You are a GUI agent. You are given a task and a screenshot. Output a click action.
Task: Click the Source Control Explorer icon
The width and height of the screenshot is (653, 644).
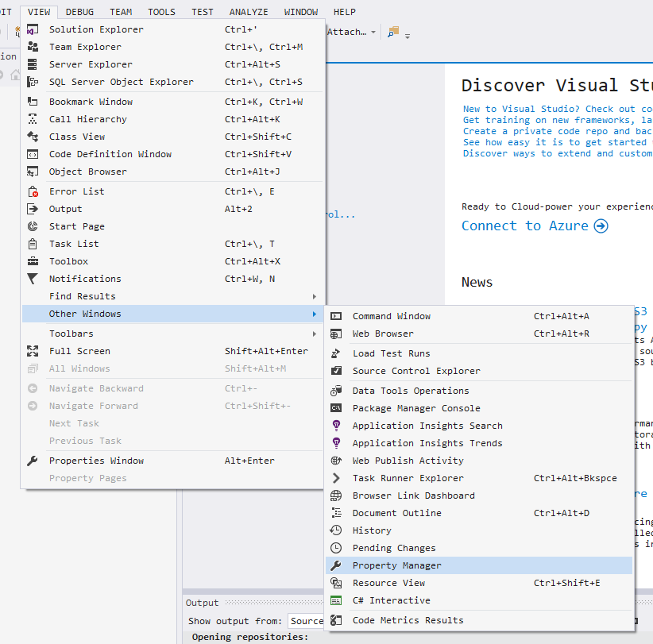pyautogui.click(x=336, y=372)
